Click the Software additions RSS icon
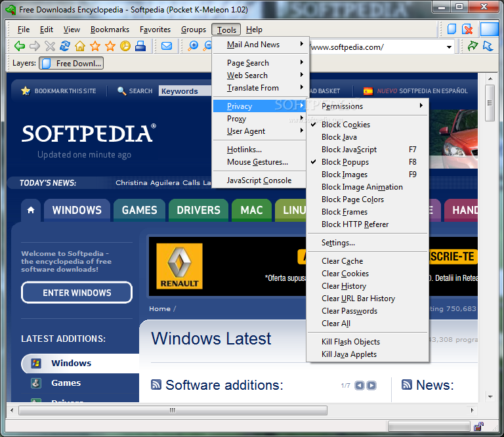Viewport: 504px width, 437px height. 156,385
